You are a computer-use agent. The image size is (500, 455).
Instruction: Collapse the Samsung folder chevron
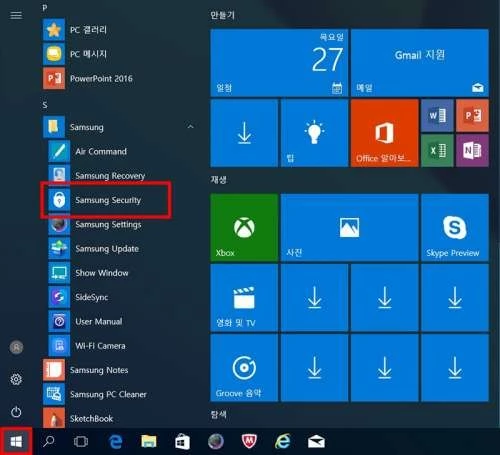click(190, 127)
